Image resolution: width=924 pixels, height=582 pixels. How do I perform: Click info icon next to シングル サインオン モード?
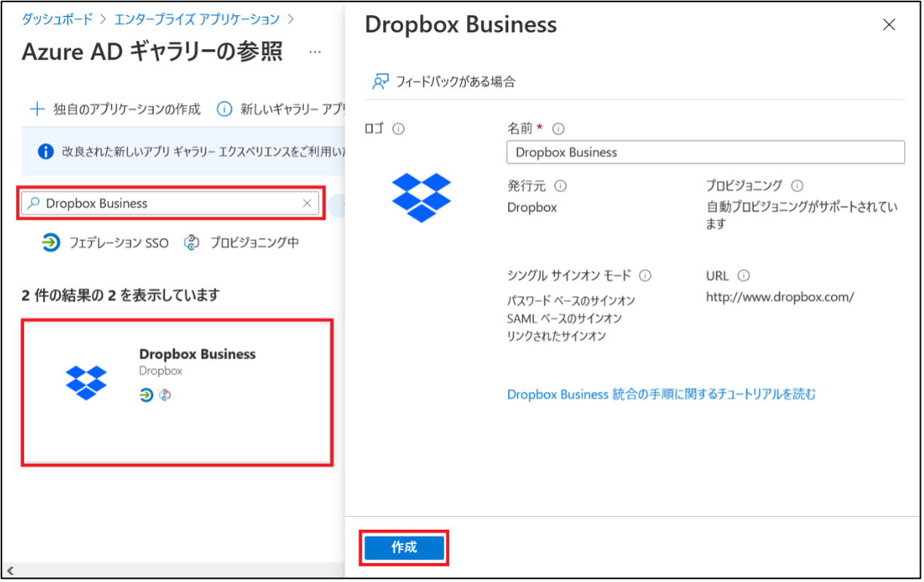(645, 276)
